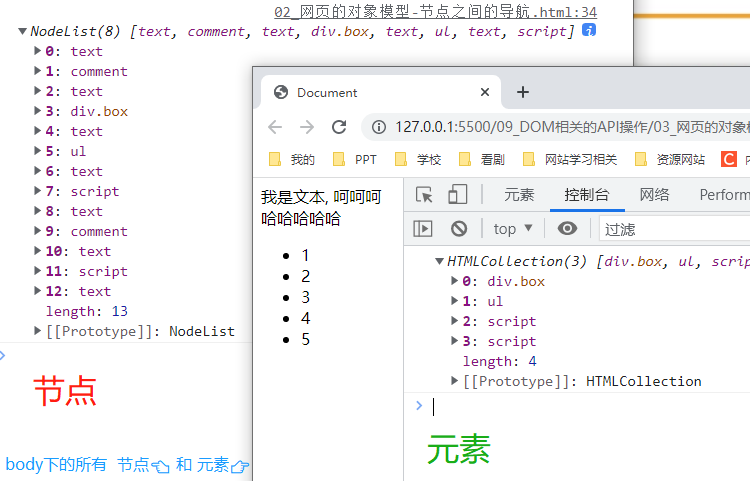This screenshot has height=481, width=750.
Task: Expand HTMLCollection item 2: script
Action: (454, 321)
